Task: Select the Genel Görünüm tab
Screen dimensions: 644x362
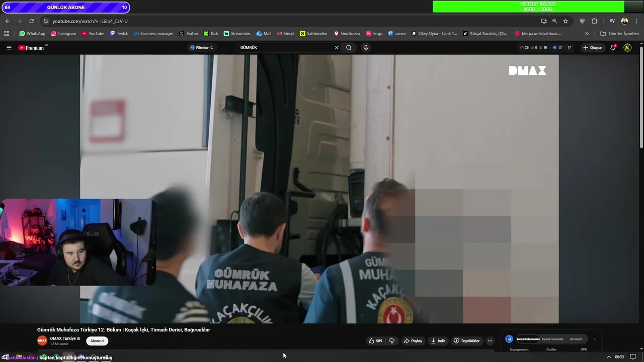Action: click(x=552, y=339)
